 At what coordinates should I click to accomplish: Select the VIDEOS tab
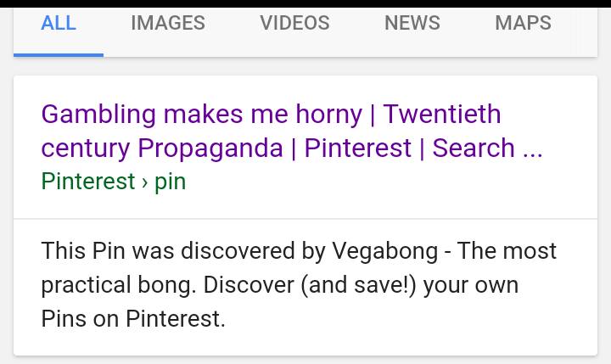pyautogui.click(x=294, y=24)
